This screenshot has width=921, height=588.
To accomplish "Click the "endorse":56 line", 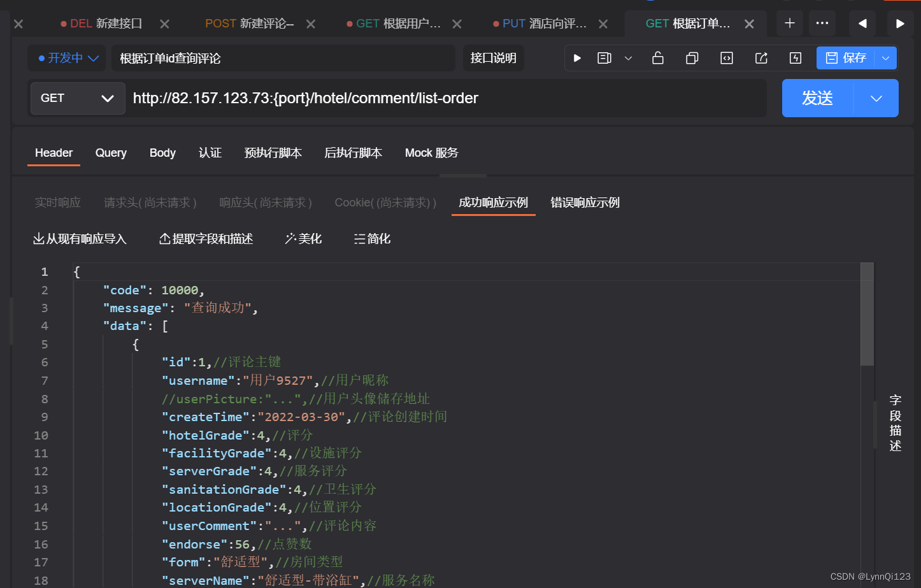I will tap(237, 544).
